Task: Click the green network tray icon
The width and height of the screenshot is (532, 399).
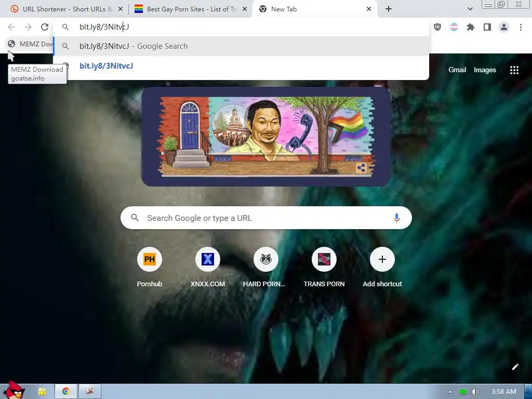Action: [x=462, y=392]
